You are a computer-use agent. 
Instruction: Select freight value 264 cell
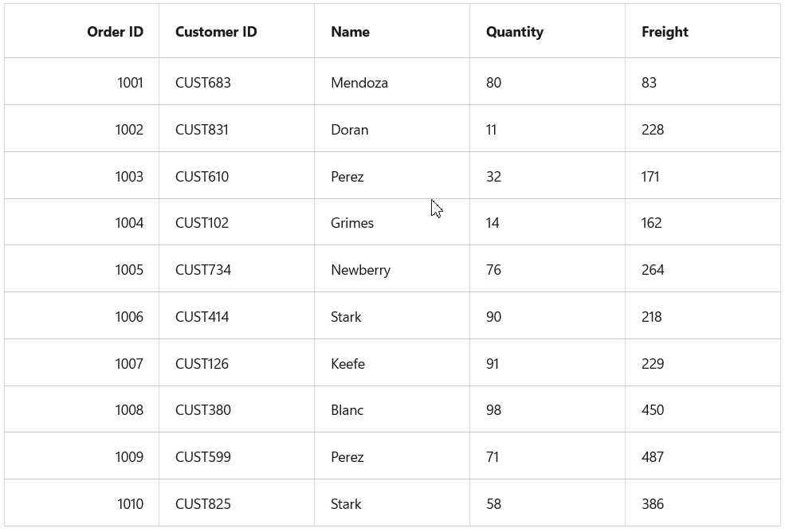tap(652, 270)
